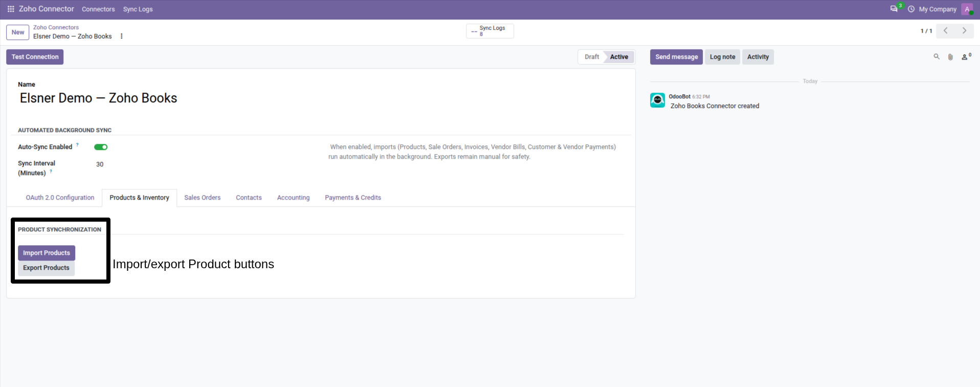Attach a file with the paperclip icon

pos(950,57)
